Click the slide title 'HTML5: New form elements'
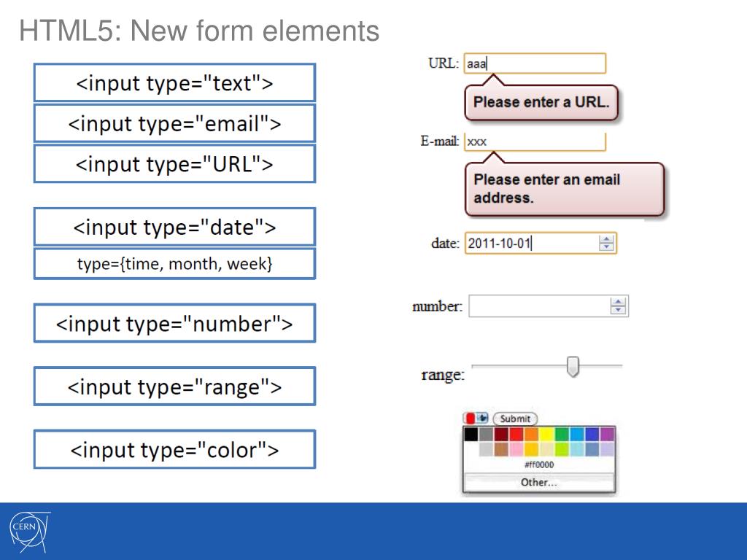Viewport: 747px width, 560px height. tap(199, 31)
